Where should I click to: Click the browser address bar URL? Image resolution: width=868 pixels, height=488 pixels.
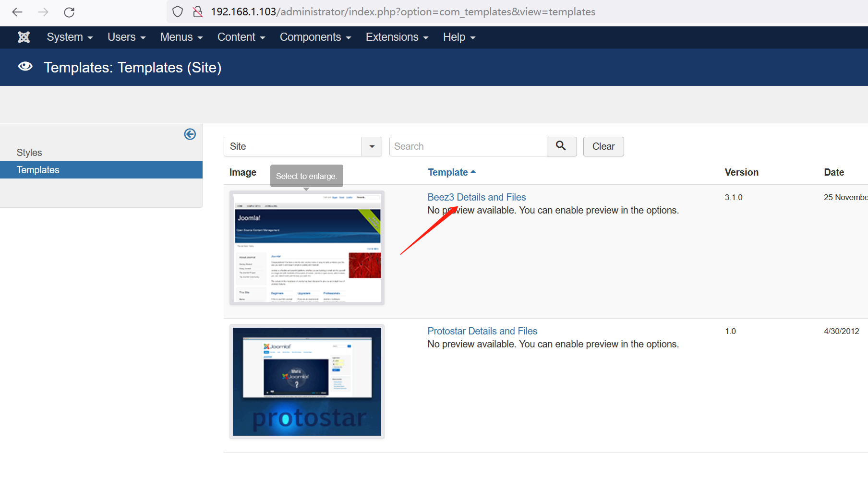[x=403, y=12]
